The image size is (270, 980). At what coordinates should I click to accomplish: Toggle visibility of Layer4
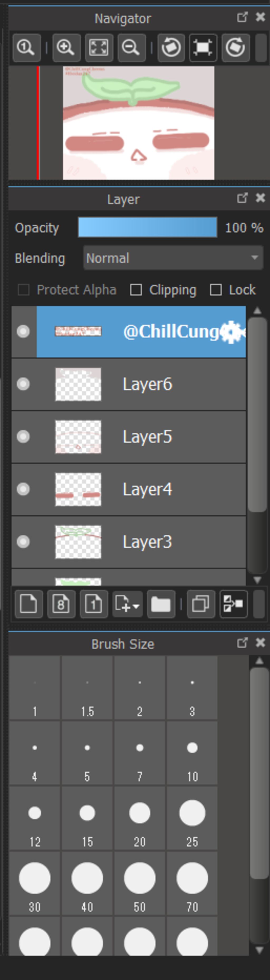(23, 489)
